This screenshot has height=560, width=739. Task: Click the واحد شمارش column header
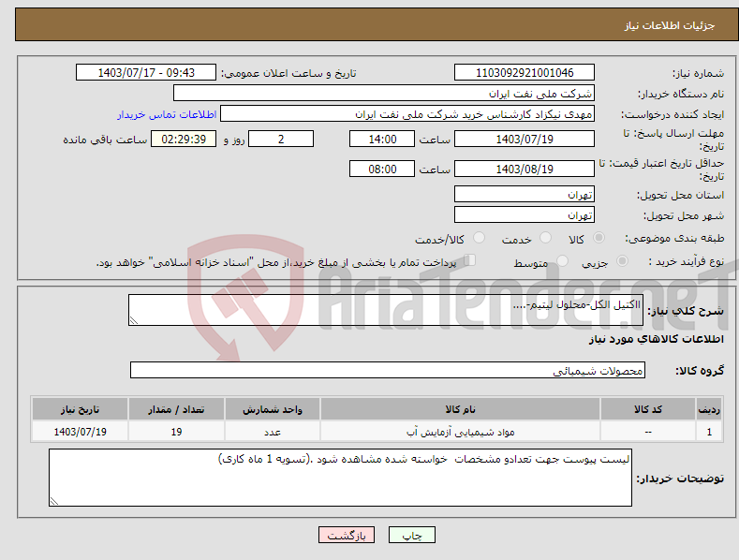273,409
